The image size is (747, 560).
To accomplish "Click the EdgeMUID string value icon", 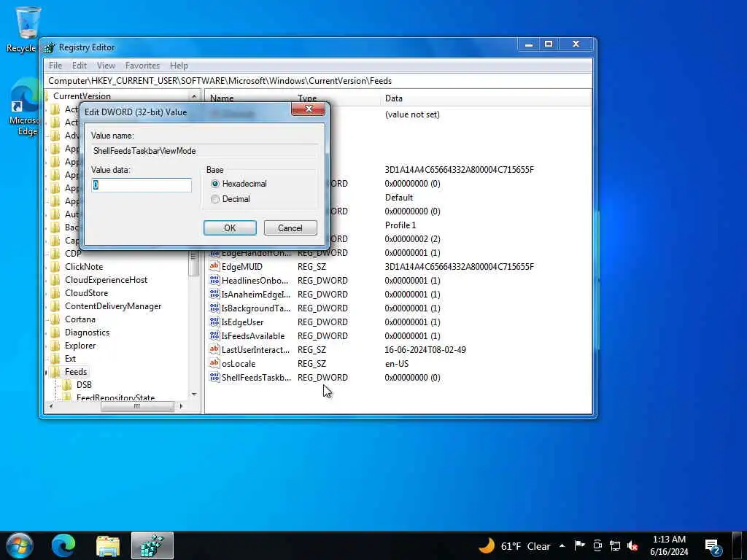I will [x=214, y=267].
